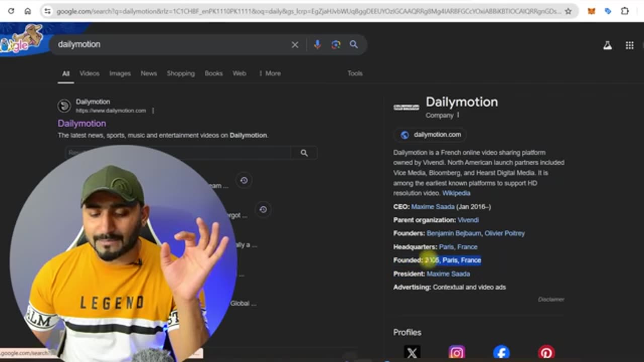Switch to the News tab
Image resolution: width=644 pixels, height=362 pixels.
(148, 73)
